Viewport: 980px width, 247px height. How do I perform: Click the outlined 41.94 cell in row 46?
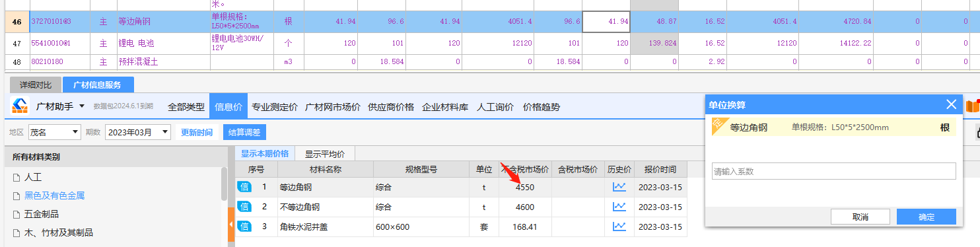[606, 22]
